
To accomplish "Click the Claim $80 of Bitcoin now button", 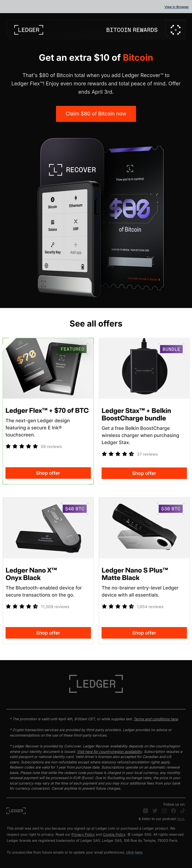I will [x=96, y=114].
